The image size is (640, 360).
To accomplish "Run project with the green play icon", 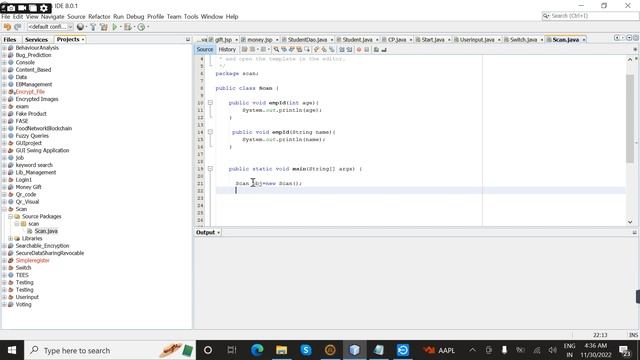I will (x=115, y=27).
